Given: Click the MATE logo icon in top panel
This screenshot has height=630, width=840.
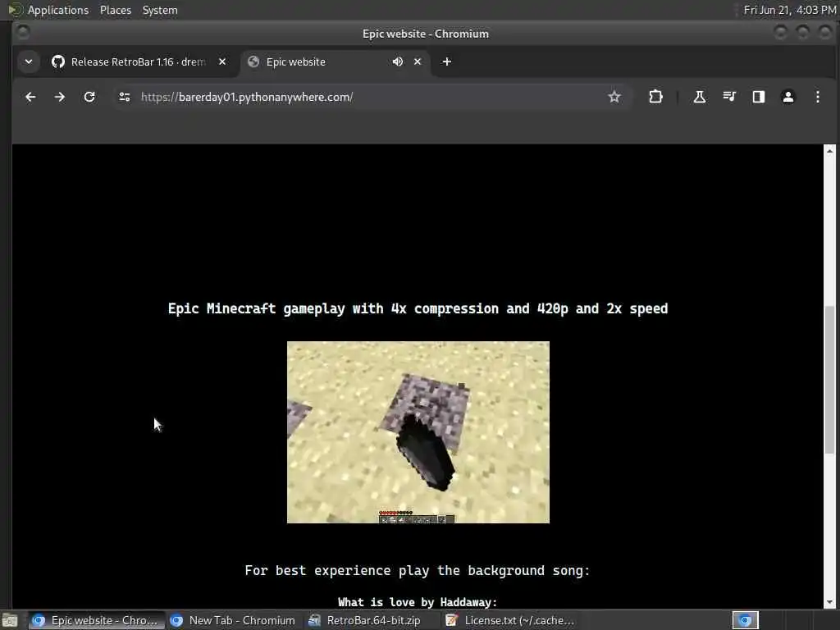Looking at the screenshot, I should pos(15,10).
